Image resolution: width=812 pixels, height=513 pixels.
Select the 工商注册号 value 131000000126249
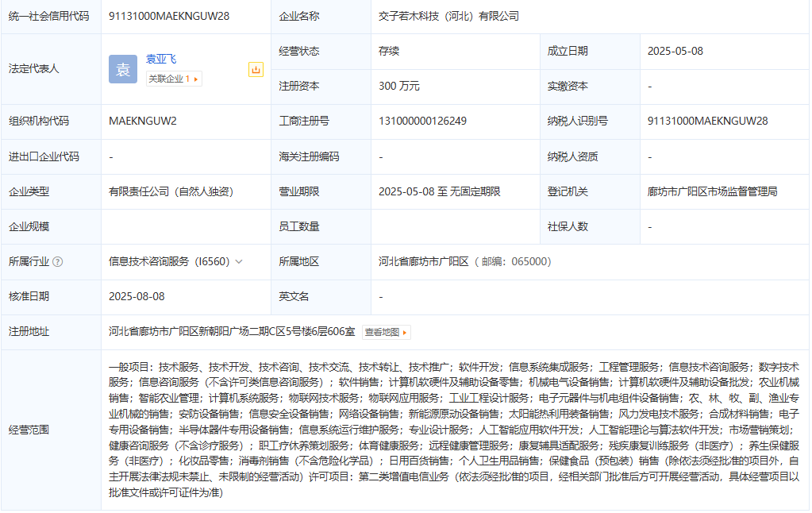[422, 121]
